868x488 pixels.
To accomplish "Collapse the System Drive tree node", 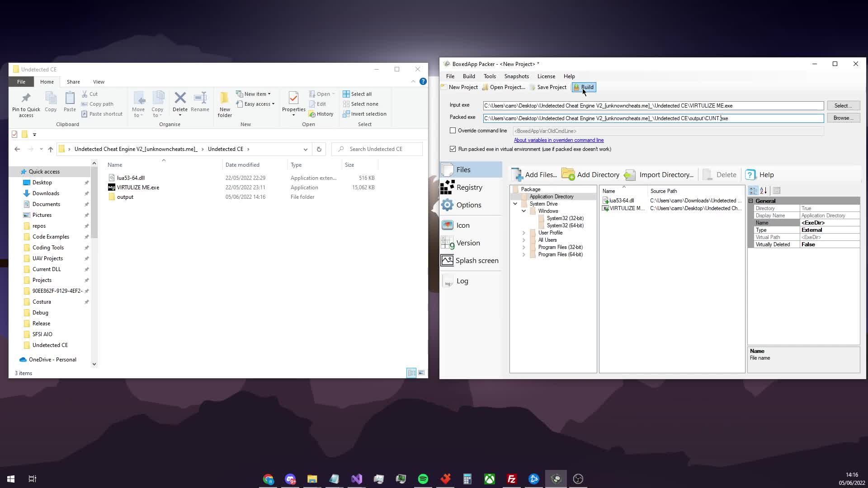I will tap(515, 204).
